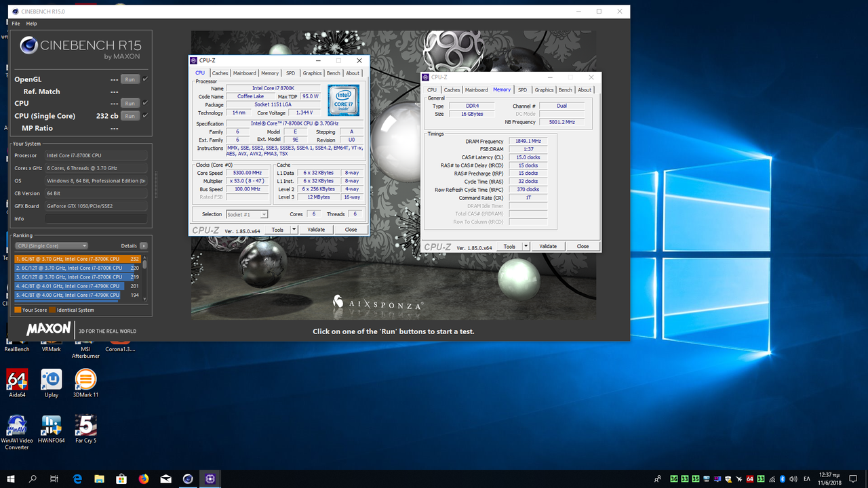
Task: Switch to Cinebench on the taskbar
Action: coord(188,479)
